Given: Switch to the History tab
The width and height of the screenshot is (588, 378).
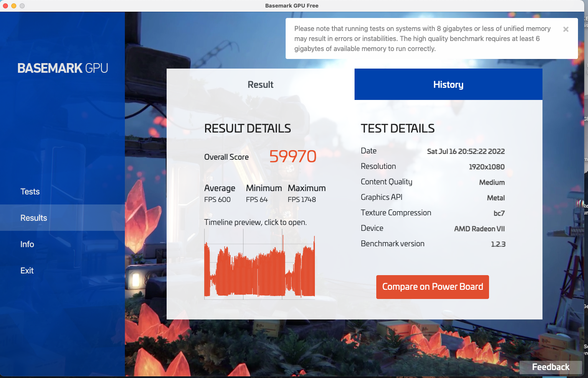Looking at the screenshot, I should (449, 84).
